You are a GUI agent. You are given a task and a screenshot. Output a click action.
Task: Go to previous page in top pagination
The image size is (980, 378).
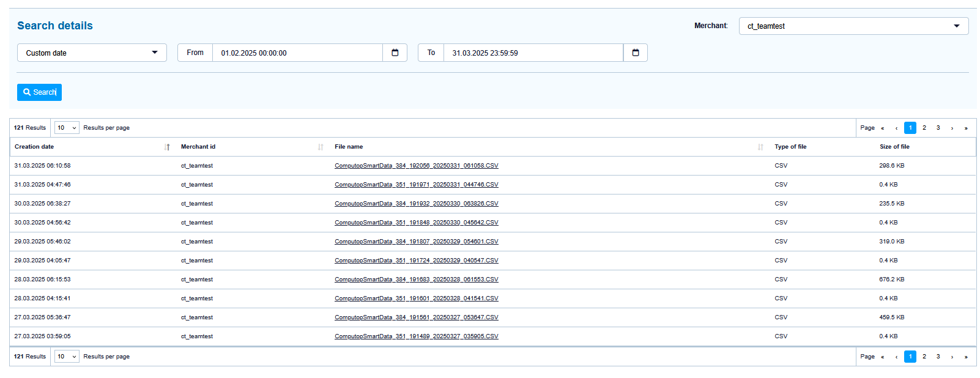[x=896, y=128]
